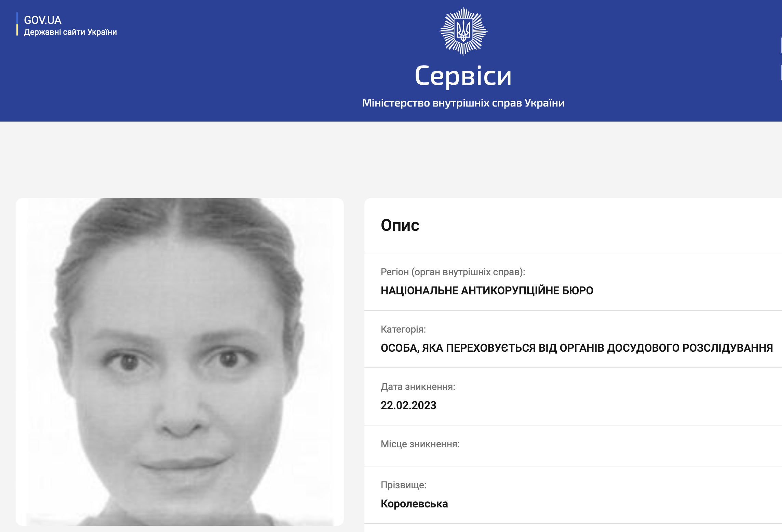Image resolution: width=782 pixels, height=532 pixels.
Task: Select the surname Королевська
Action: coord(414,504)
